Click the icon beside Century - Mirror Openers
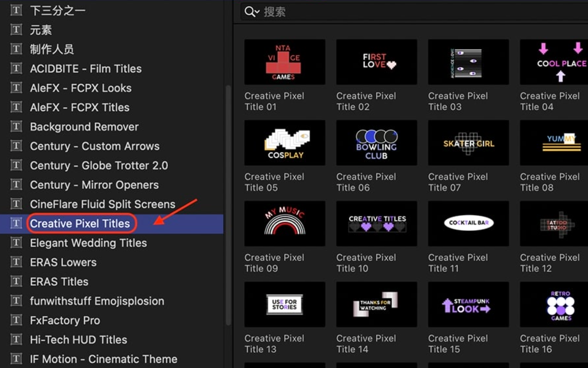The width and height of the screenshot is (588, 368). click(16, 185)
